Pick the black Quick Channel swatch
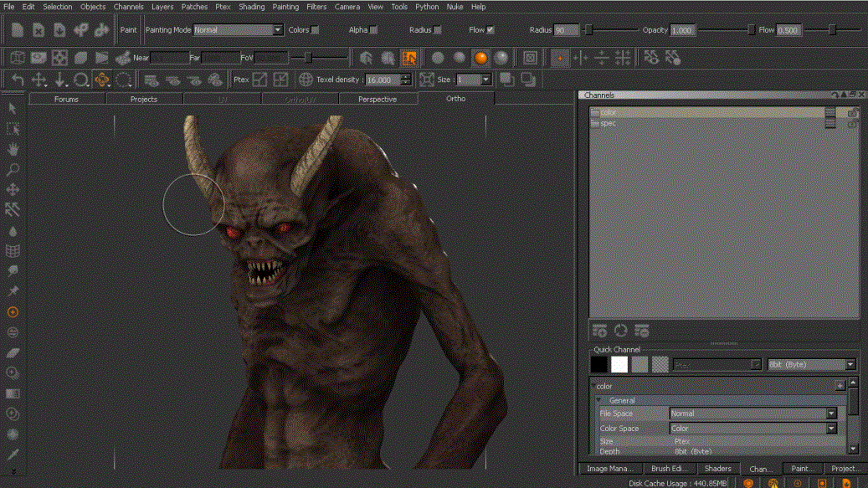Screen dimensions: 868x488 point(598,365)
